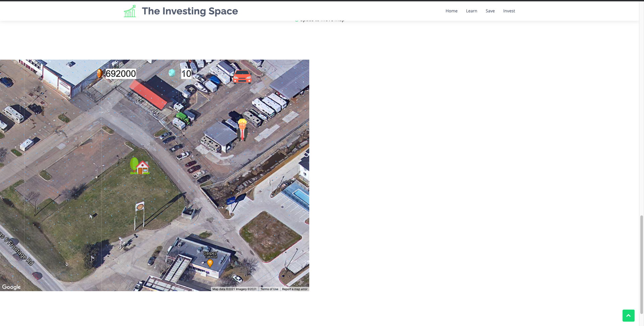Click the red car icon
Image resolution: width=644 pixels, height=326 pixels.
click(242, 77)
